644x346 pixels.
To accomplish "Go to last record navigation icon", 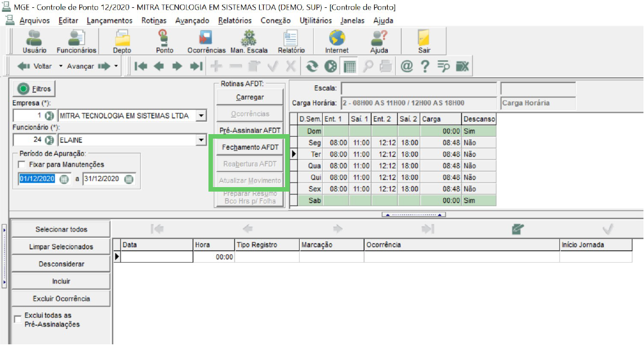I will [196, 66].
